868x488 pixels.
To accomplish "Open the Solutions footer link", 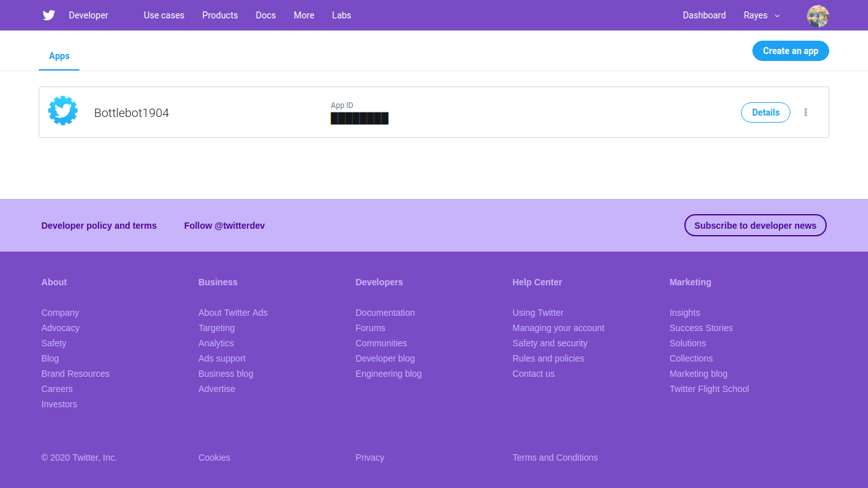I will click(688, 343).
